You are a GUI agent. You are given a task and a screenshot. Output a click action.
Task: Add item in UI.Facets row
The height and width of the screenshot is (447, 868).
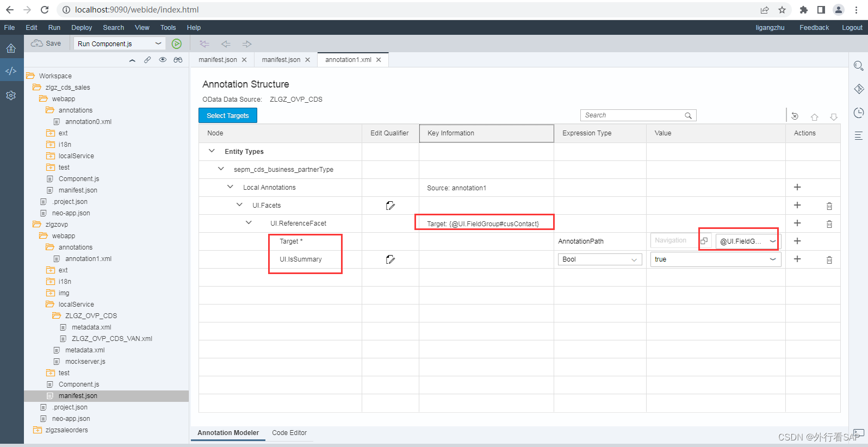[x=797, y=205]
